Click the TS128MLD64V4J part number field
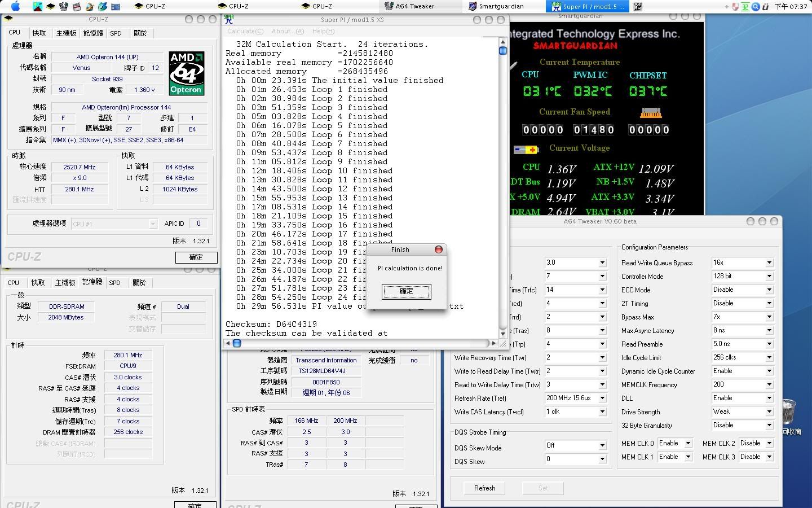The image size is (812, 508). (326, 371)
